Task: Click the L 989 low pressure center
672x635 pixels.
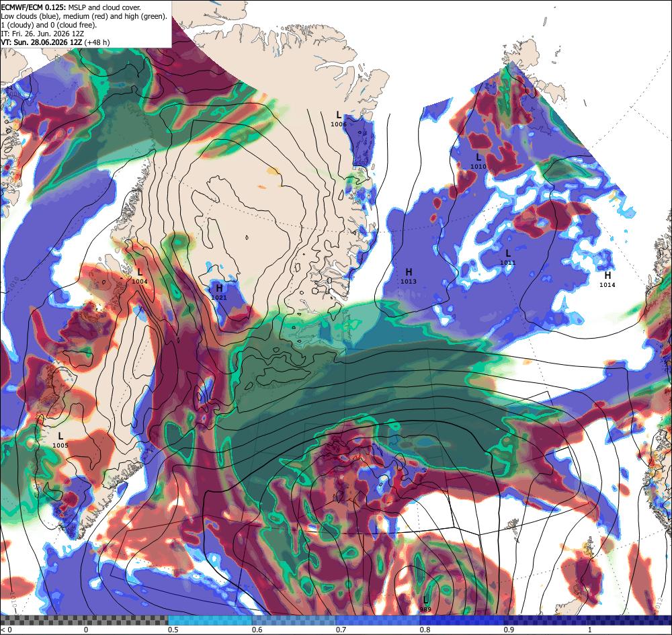Action: (425, 603)
